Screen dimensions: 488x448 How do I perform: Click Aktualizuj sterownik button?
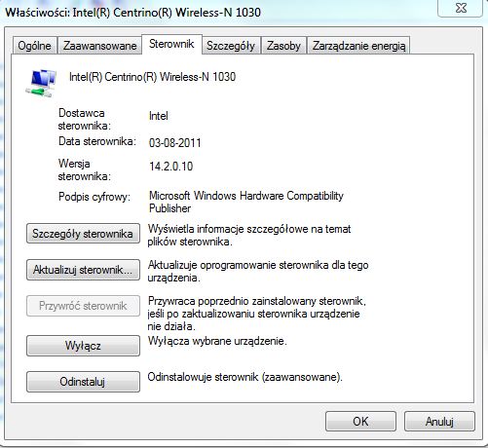coord(83,270)
